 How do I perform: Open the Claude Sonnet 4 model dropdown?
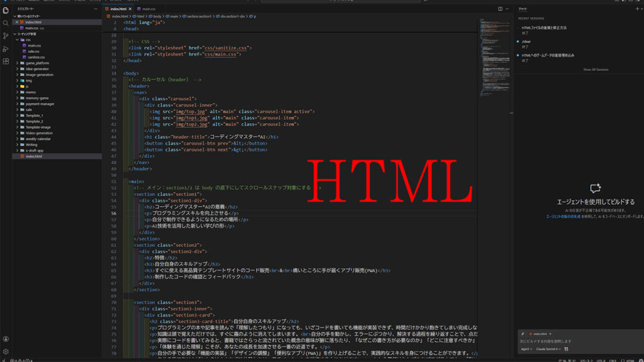point(549,349)
